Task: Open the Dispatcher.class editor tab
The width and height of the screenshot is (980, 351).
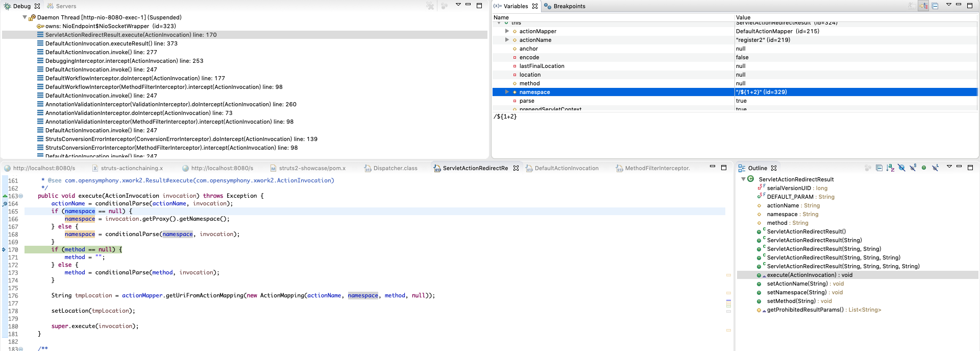Action: tap(395, 168)
